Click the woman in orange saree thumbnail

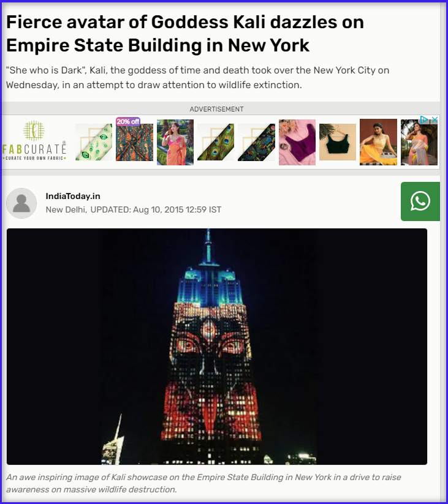(x=175, y=142)
